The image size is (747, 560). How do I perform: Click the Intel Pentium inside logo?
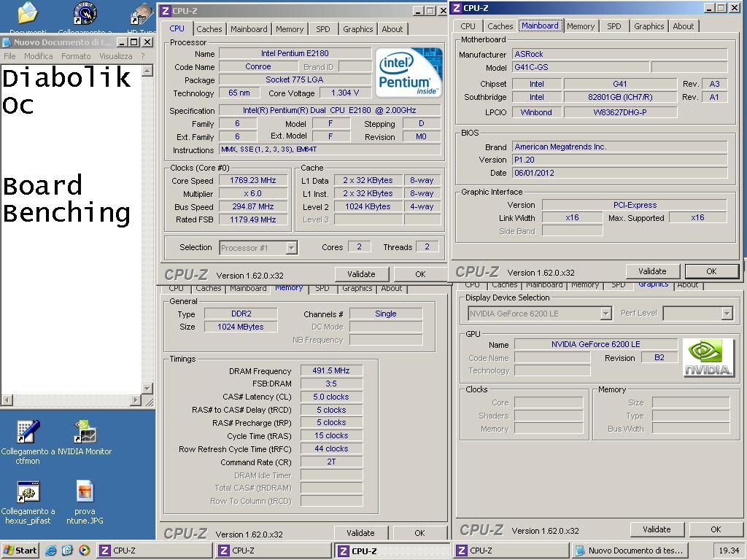click(409, 73)
